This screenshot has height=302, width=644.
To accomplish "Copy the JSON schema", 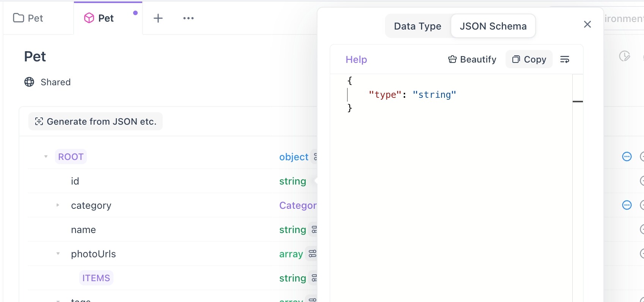I will click(x=529, y=59).
